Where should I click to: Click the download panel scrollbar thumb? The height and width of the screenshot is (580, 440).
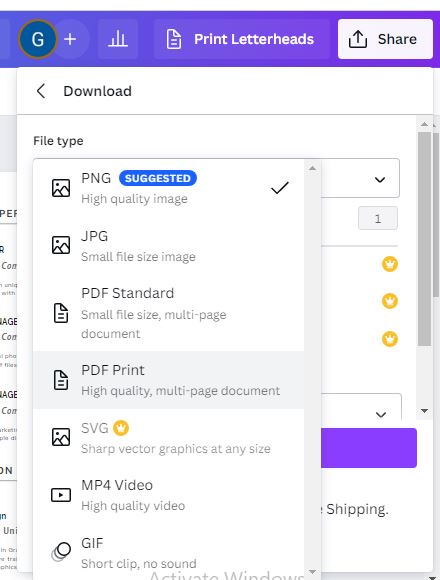[424, 239]
